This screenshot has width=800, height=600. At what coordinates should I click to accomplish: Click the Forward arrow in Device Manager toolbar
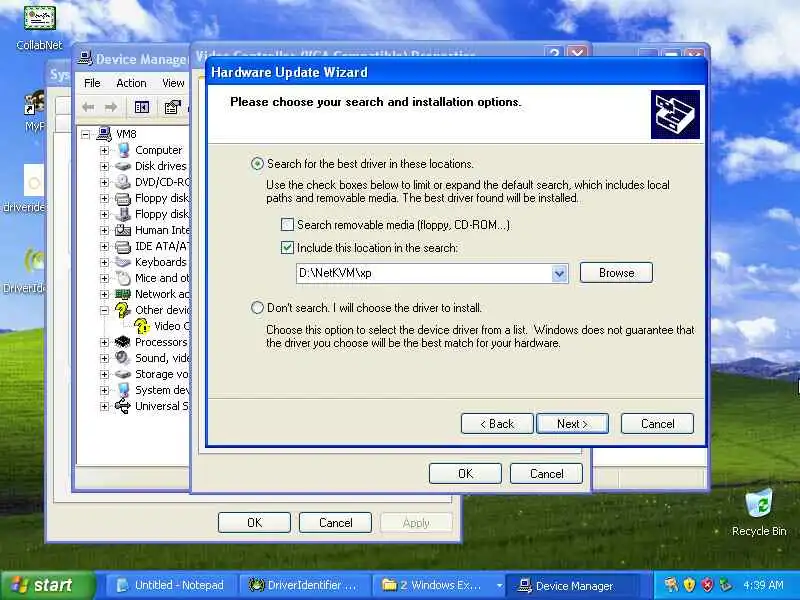click(x=111, y=107)
